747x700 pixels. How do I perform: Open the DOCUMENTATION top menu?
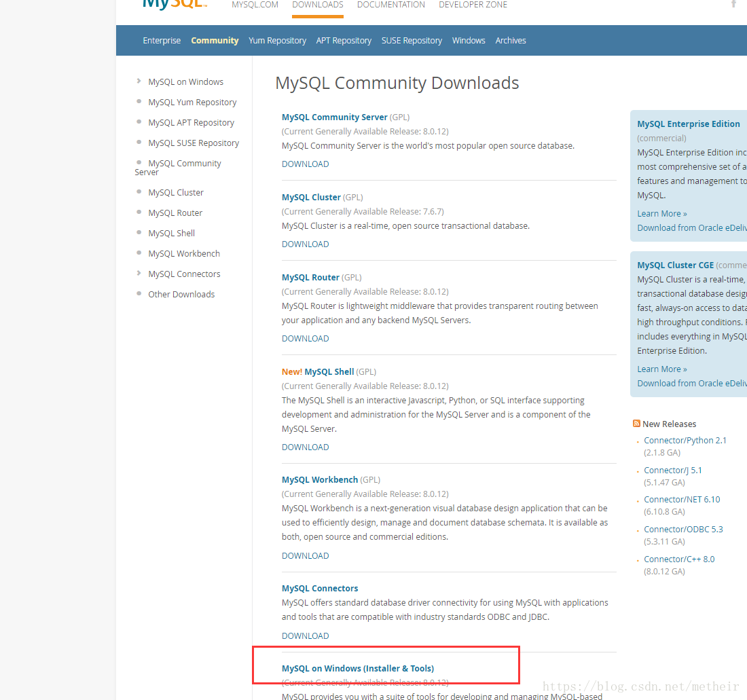click(391, 5)
